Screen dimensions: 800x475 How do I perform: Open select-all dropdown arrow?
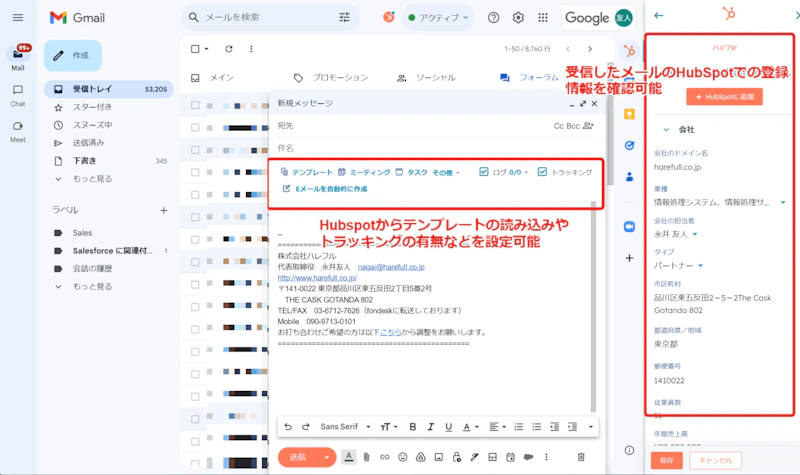pyautogui.click(x=207, y=49)
